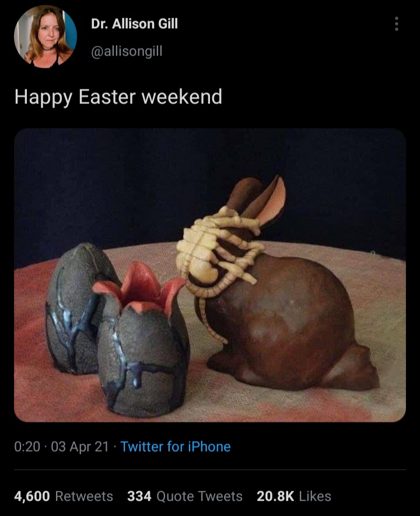The image size is (420, 516).
Task: Open the "Twitter for iPhone" source link
Action: (176, 447)
